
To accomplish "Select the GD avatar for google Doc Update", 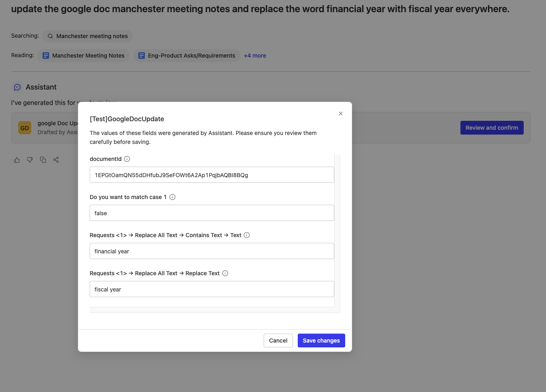I will 24,127.
